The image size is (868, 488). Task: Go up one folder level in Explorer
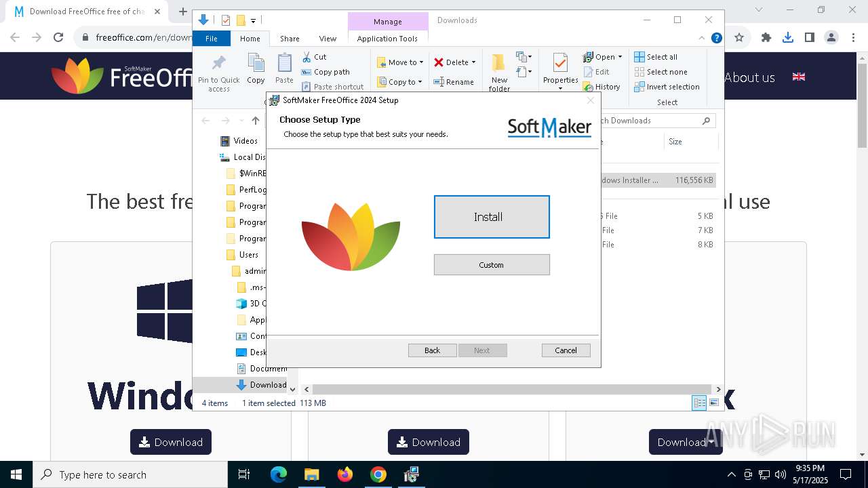255,121
